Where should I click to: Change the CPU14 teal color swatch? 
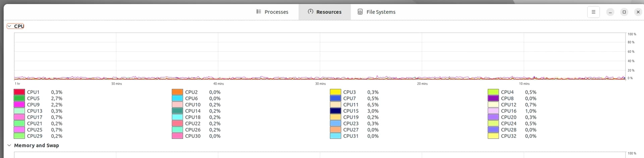click(x=177, y=111)
